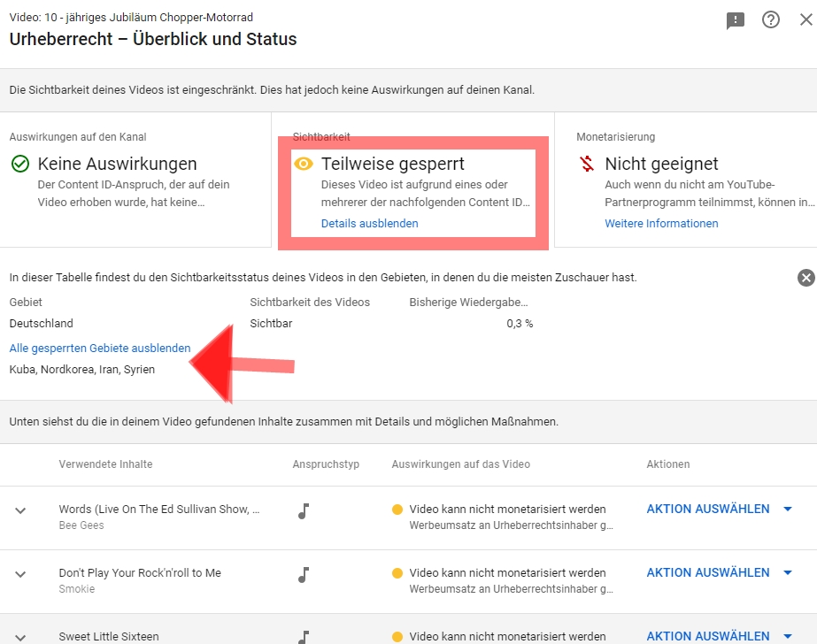817x644 pixels.
Task: Click the Sichtbar visibility cell
Action: pyautogui.click(x=271, y=323)
